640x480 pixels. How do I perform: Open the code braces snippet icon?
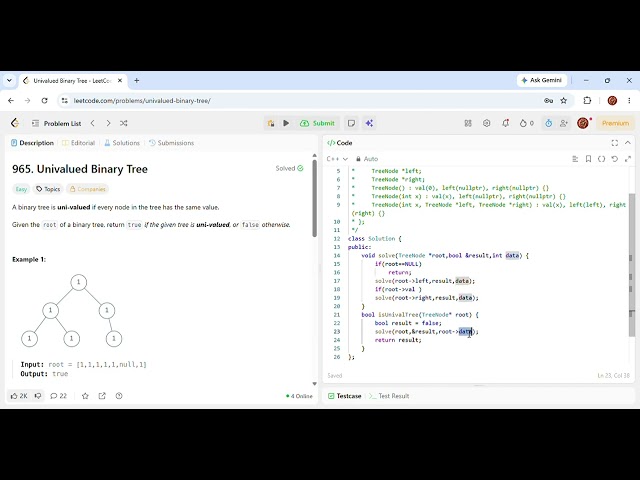pyautogui.click(x=601, y=159)
